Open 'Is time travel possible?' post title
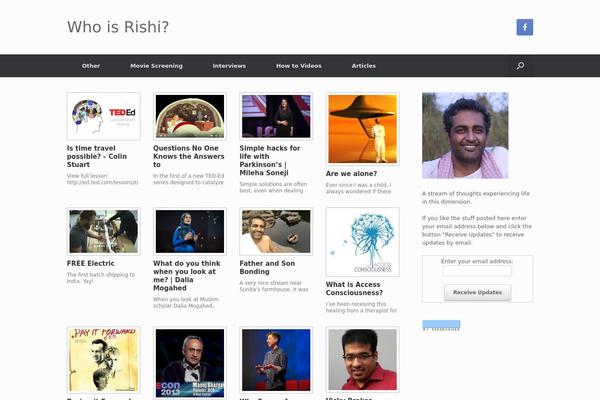 (97, 156)
